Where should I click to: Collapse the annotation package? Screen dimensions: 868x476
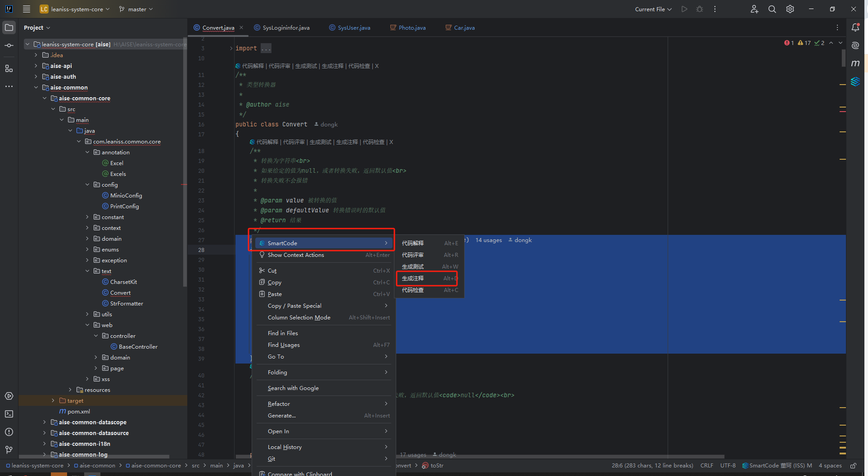click(x=87, y=152)
